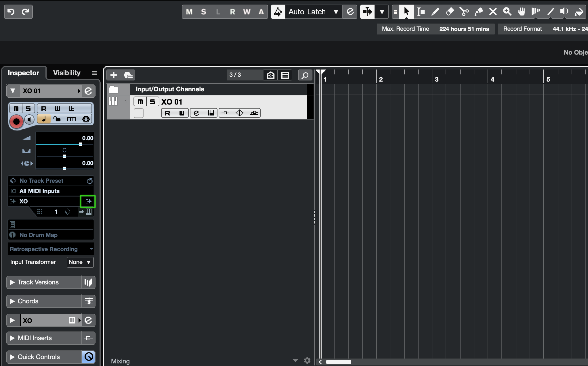This screenshot has height=366, width=588.
Task: Select the Time Warp tool
Action: pos(536,12)
